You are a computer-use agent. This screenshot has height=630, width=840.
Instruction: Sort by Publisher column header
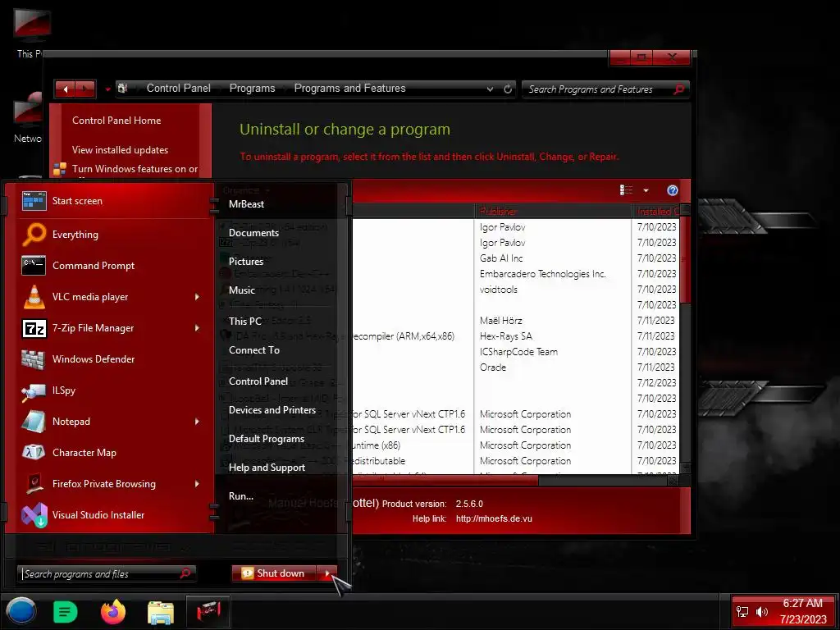click(554, 212)
